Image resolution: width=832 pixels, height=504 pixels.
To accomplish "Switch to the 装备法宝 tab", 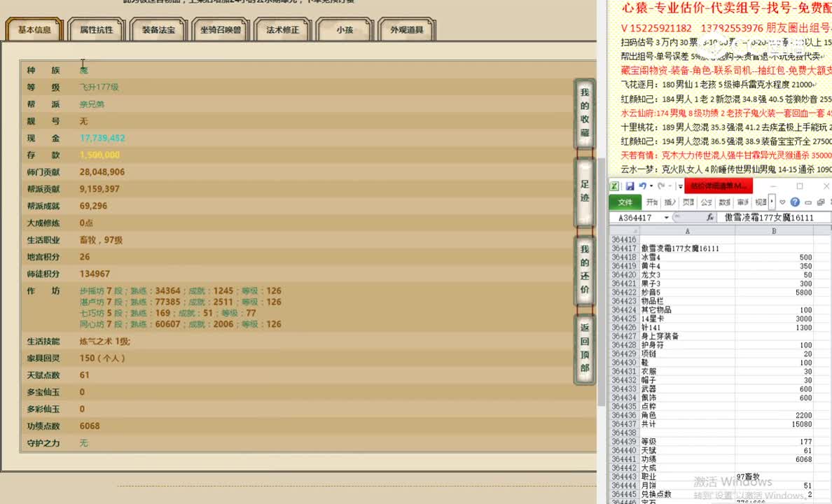I will pyautogui.click(x=158, y=29).
